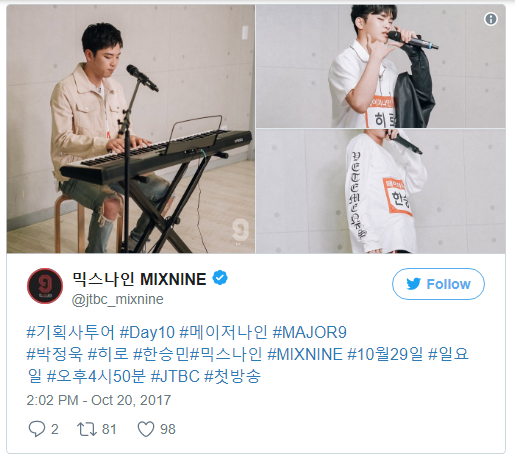Click the reply speech bubble icon
Screen dimensions: 515x461
coord(37,429)
